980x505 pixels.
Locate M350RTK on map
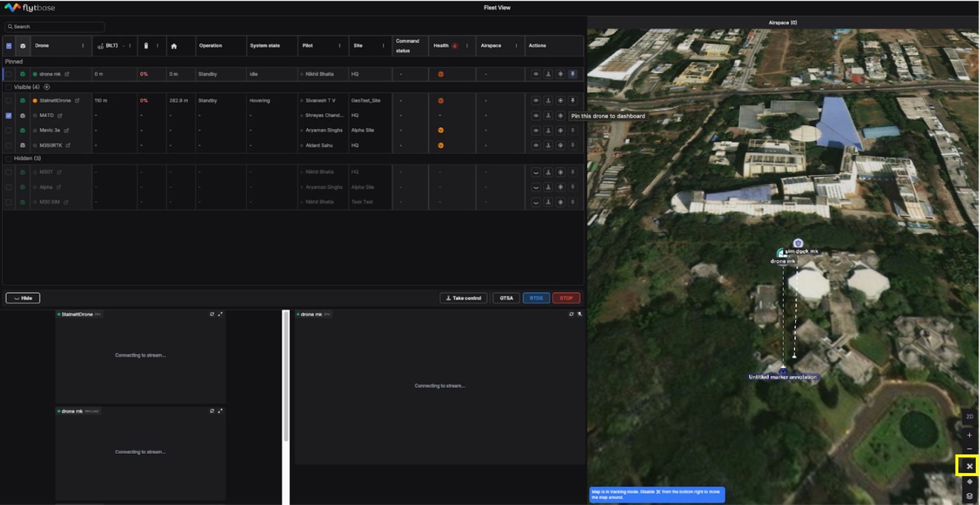560,146
